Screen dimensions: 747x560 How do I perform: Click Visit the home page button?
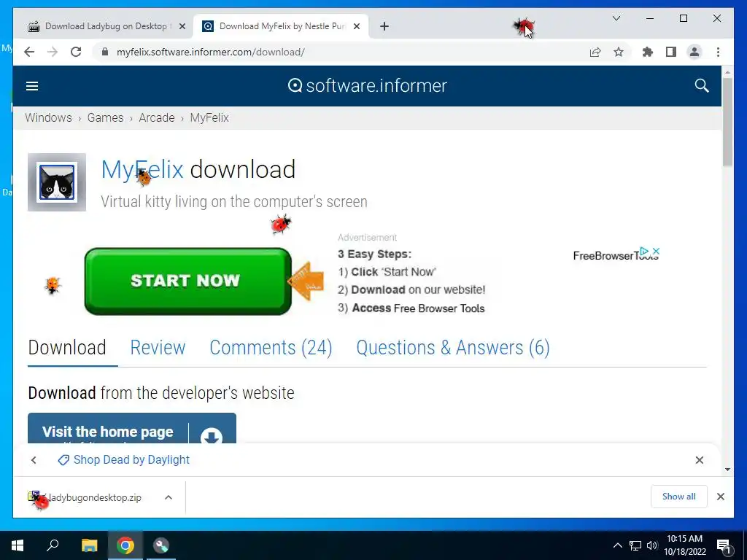[132, 429]
